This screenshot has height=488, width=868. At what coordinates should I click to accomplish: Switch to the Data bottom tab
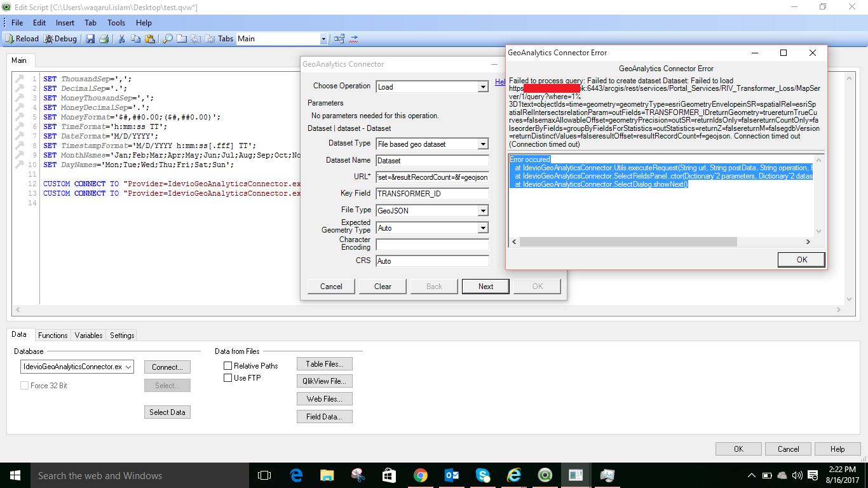[x=19, y=334]
